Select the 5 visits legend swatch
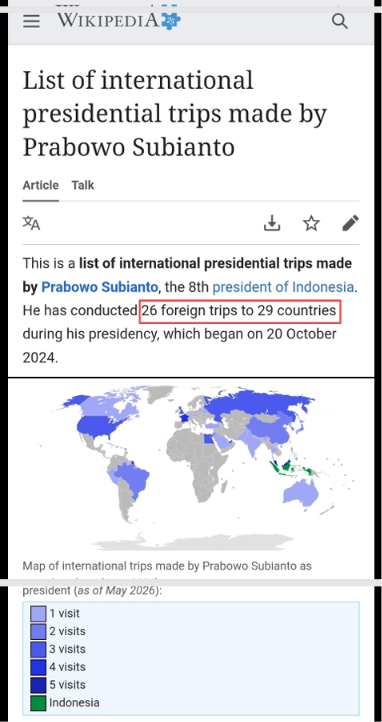Image resolution: width=382 pixels, height=722 pixels. pos(38,685)
